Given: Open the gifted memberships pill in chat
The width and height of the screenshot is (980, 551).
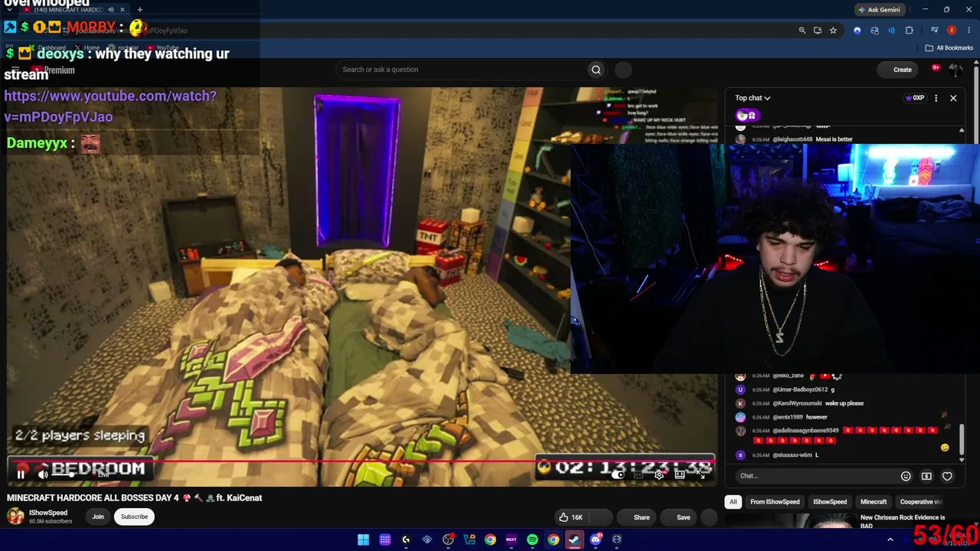Looking at the screenshot, I should coord(746,116).
